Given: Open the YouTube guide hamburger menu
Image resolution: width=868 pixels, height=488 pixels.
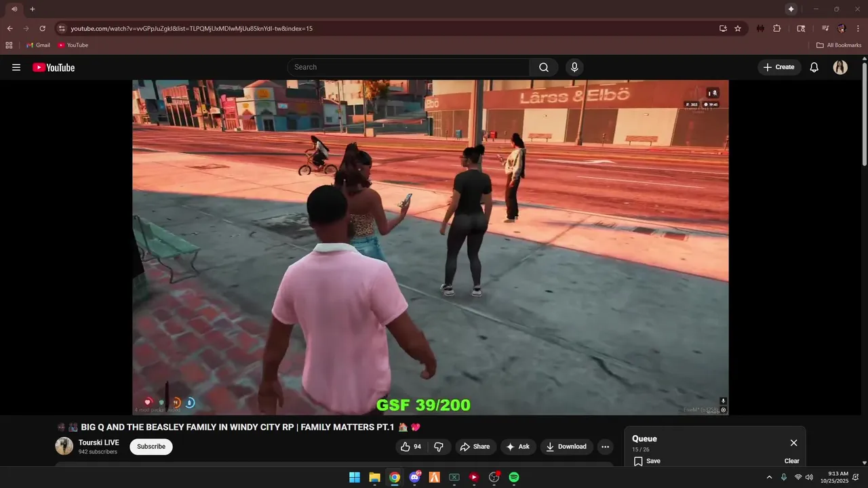Looking at the screenshot, I should click(x=16, y=67).
